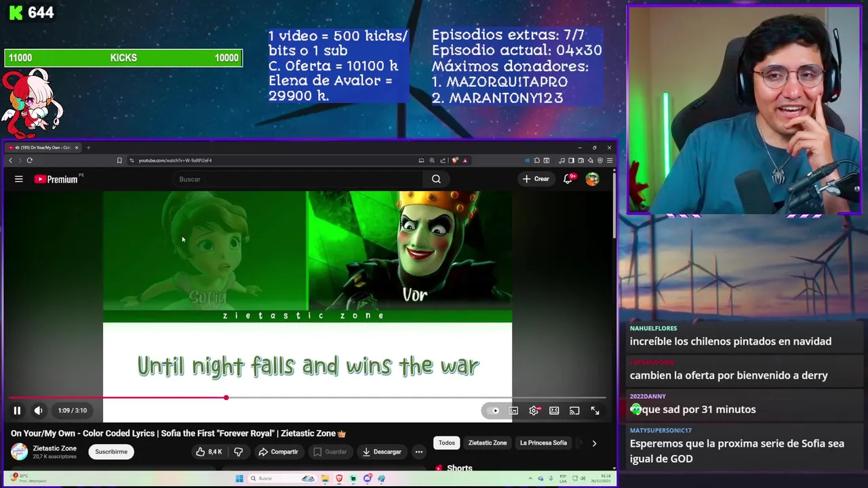Open the taskbar weather widget 20°C

point(27,479)
